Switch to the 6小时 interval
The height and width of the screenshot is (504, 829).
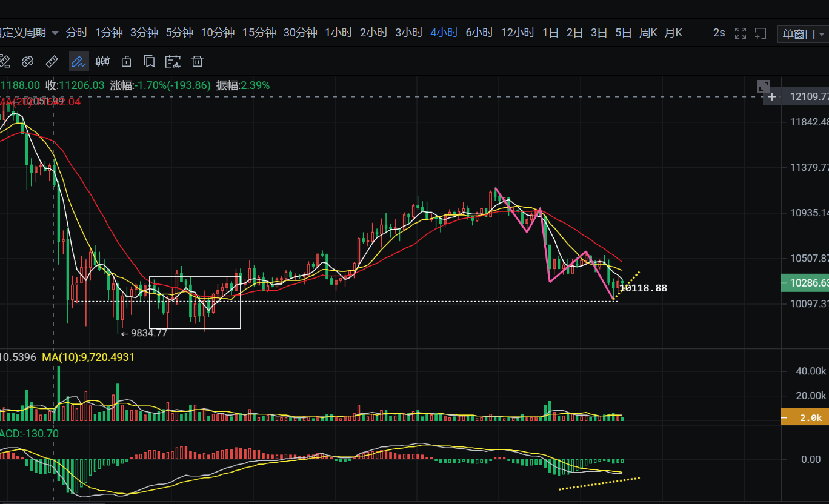click(479, 33)
